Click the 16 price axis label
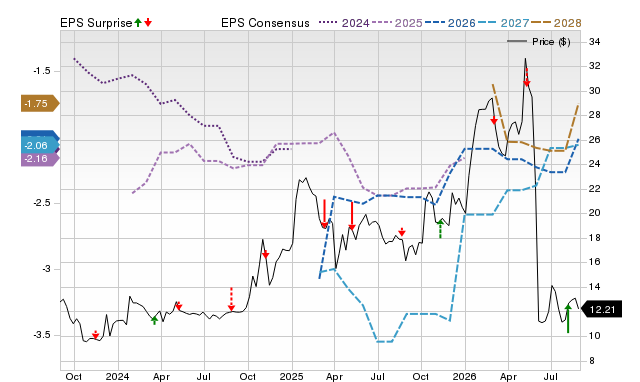640x382 pixels. 594,262
